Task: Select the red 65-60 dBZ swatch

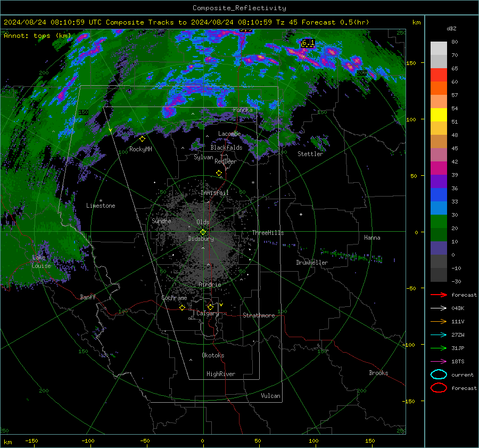Action: [x=439, y=75]
